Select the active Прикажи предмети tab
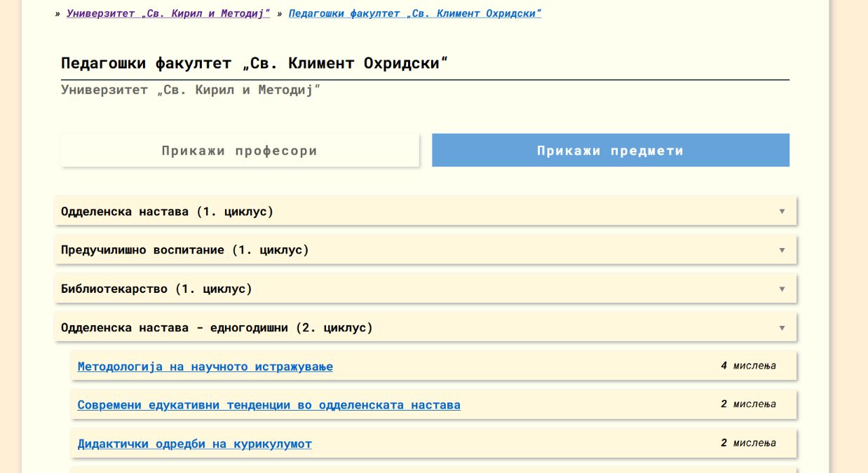The height and width of the screenshot is (473, 868). pos(610,150)
